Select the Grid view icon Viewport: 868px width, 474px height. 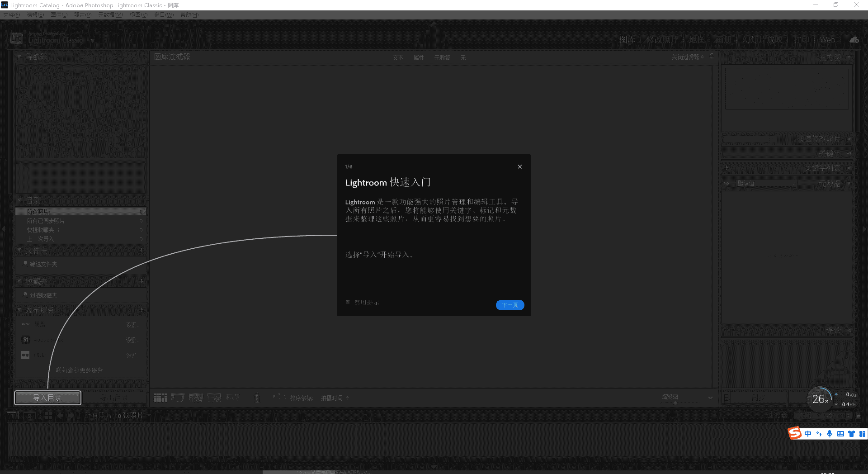[160, 398]
